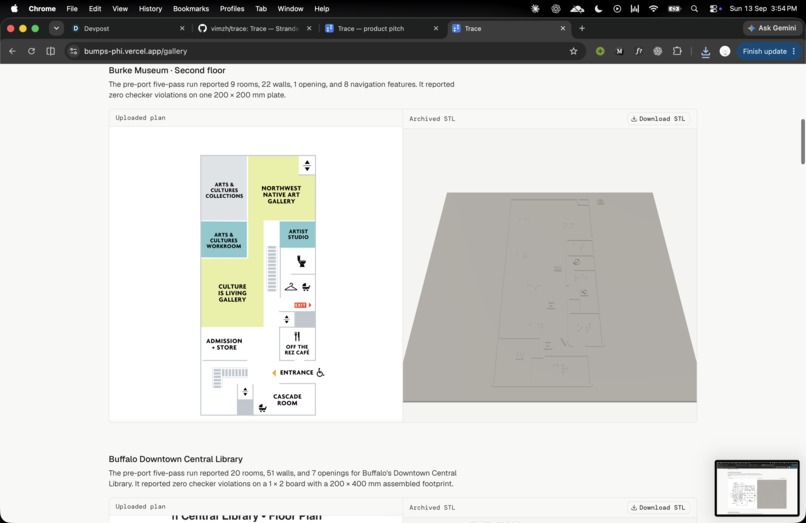Open the View menu
This screenshot has height=523, width=806.
[x=120, y=9]
